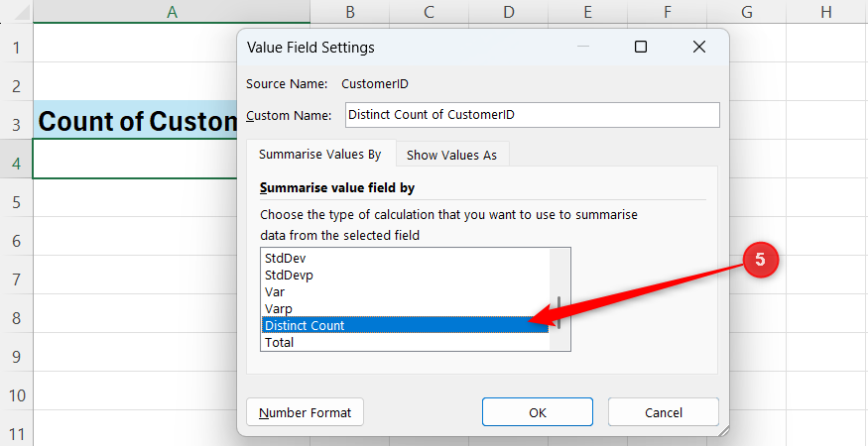This screenshot has width=868, height=446.
Task: Click the Count of Custom cell A3
Action: [136, 120]
